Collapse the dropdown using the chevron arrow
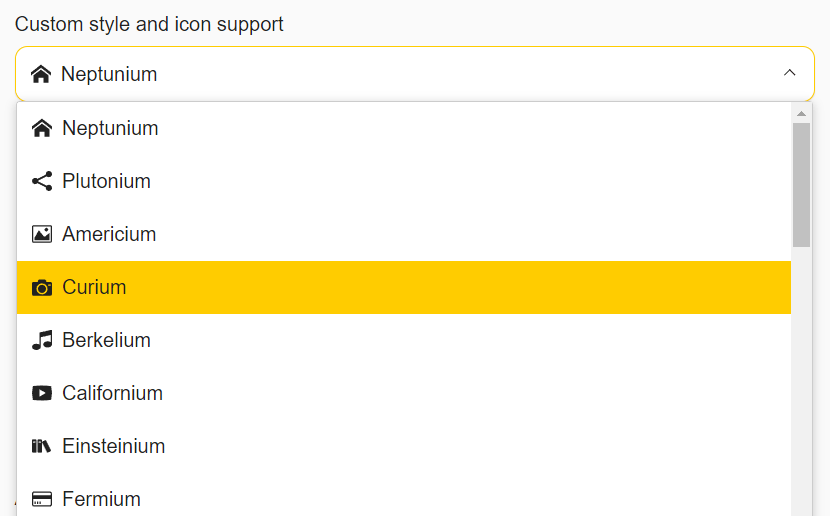 pos(789,73)
